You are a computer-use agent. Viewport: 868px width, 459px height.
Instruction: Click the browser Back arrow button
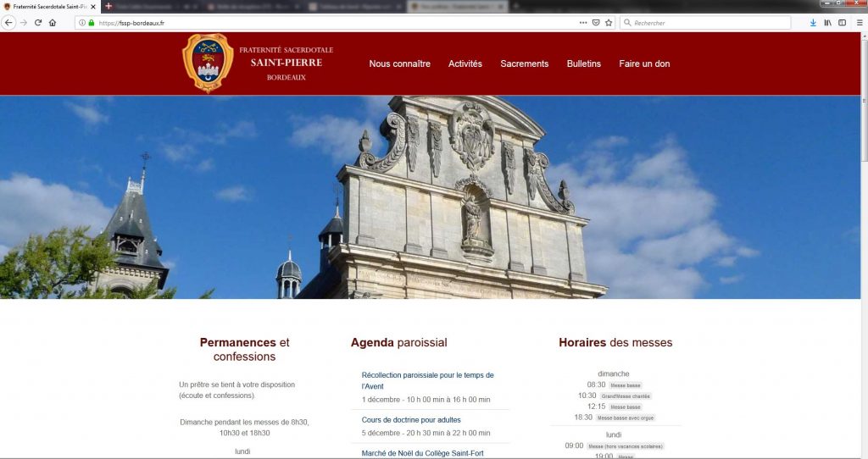[9, 23]
